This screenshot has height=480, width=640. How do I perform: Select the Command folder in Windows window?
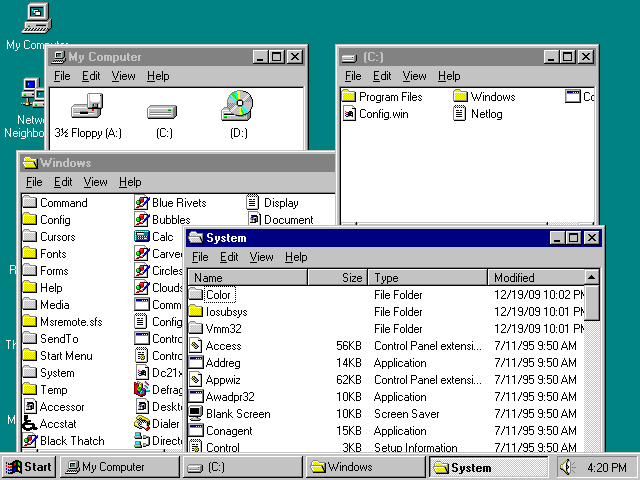point(55,202)
